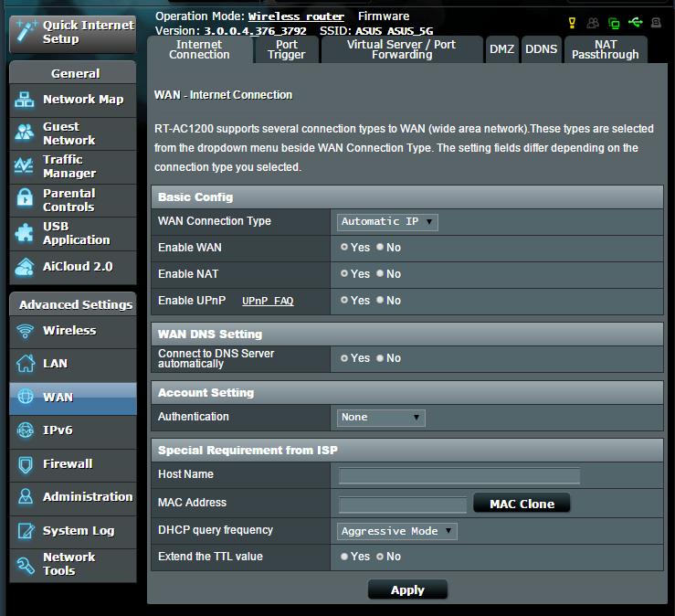Click the Apply button
The height and width of the screenshot is (616, 675).
tap(407, 589)
